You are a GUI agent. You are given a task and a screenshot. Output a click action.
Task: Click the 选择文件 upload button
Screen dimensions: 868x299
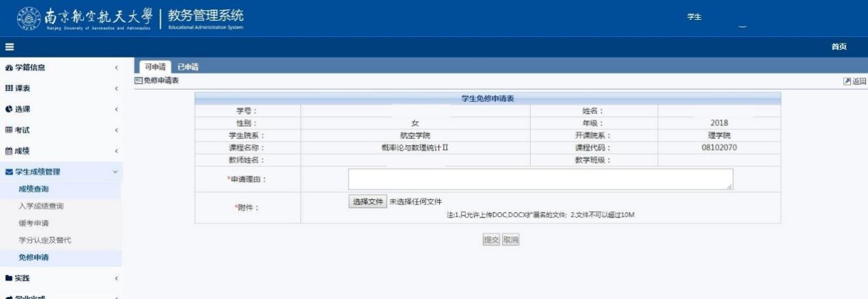click(368, 202)
